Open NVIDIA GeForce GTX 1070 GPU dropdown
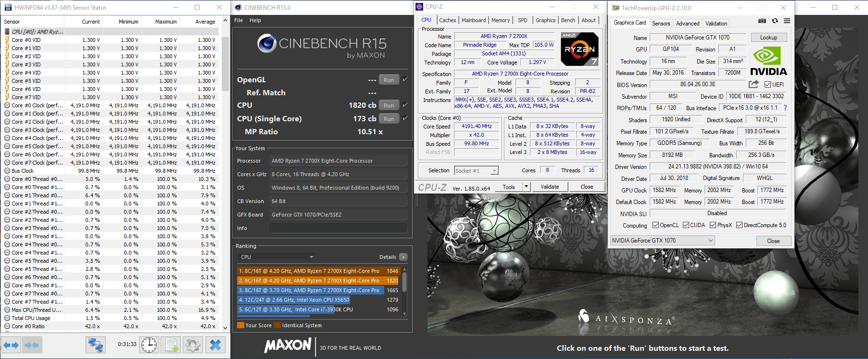The height and width of the screenshot is (359, 868). coord(663,241)
